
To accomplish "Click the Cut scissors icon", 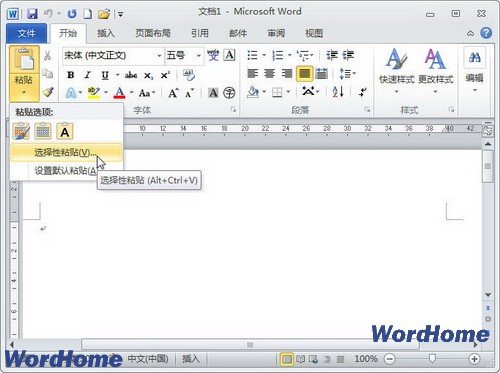I will click(47, 55).
